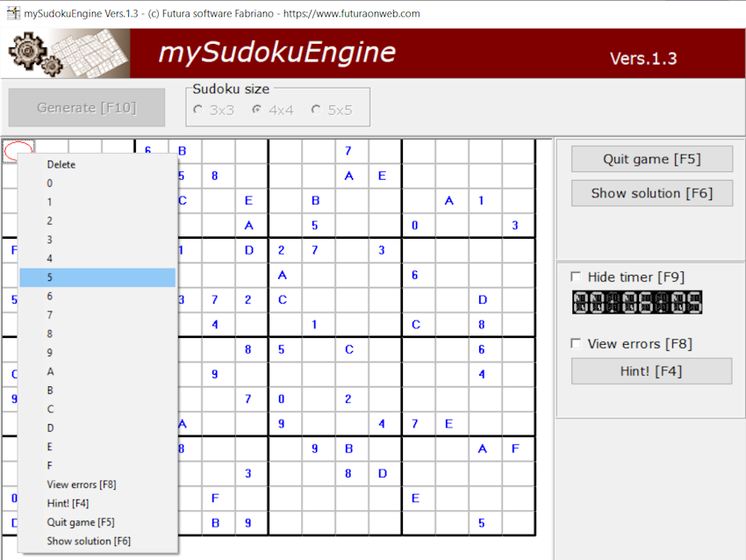746x560 pixels.
Task: Click the Show solution [F6] button
Action: (x=651, y=193)
